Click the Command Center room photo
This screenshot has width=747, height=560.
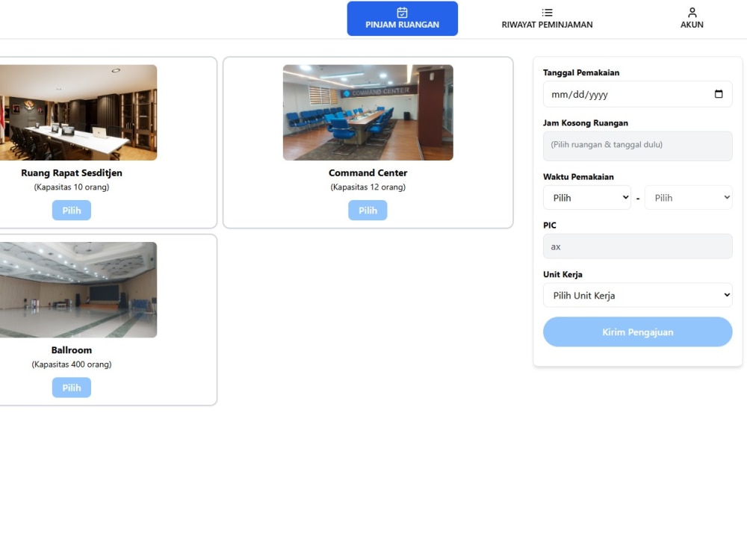(368, 113)
